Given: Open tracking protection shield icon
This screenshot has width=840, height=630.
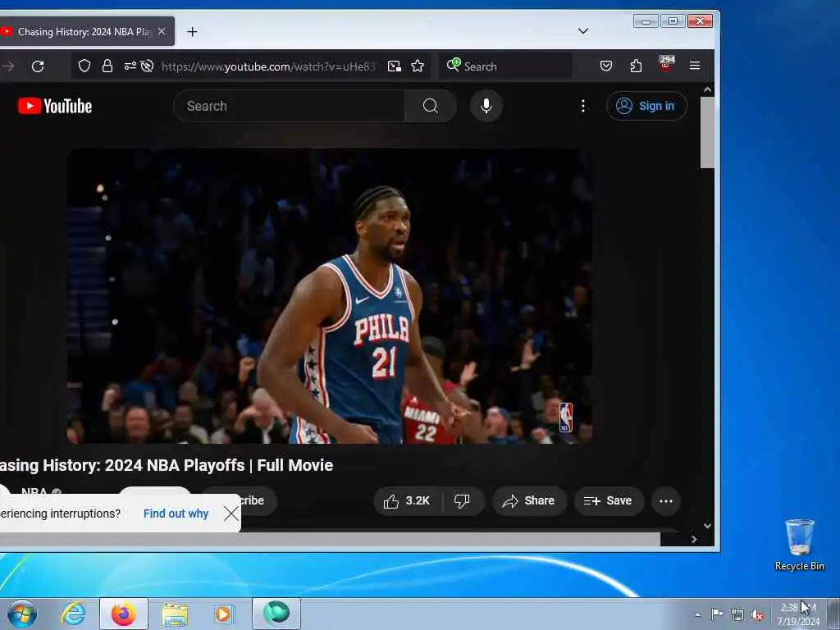Looking at the screenshot, I should [x=84, y=66].
